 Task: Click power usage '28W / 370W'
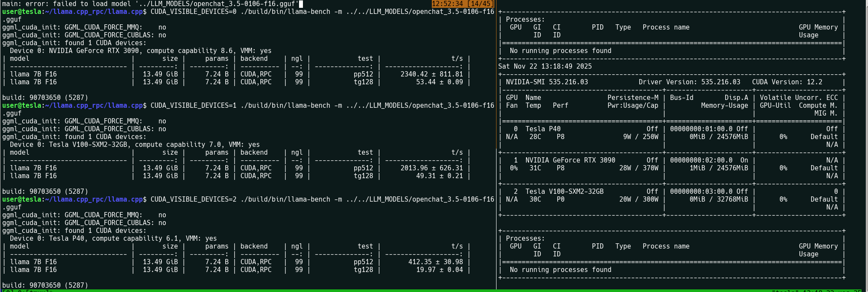pyautogui.click(x=639, y=168)
